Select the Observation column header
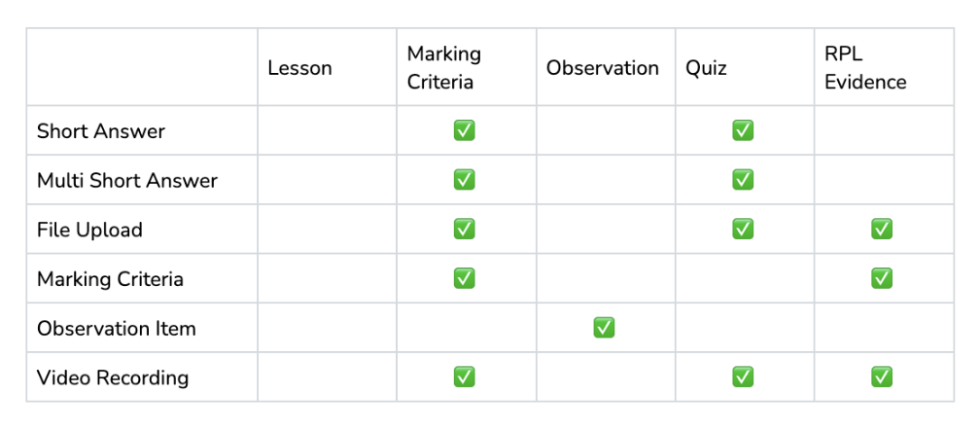980x430 pixels. point(603,67)
